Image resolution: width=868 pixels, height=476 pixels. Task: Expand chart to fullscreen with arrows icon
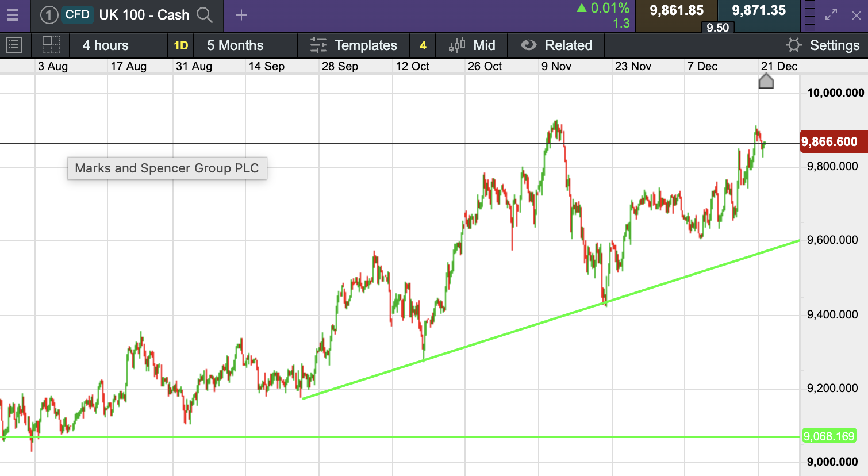[x=831, y=15]
